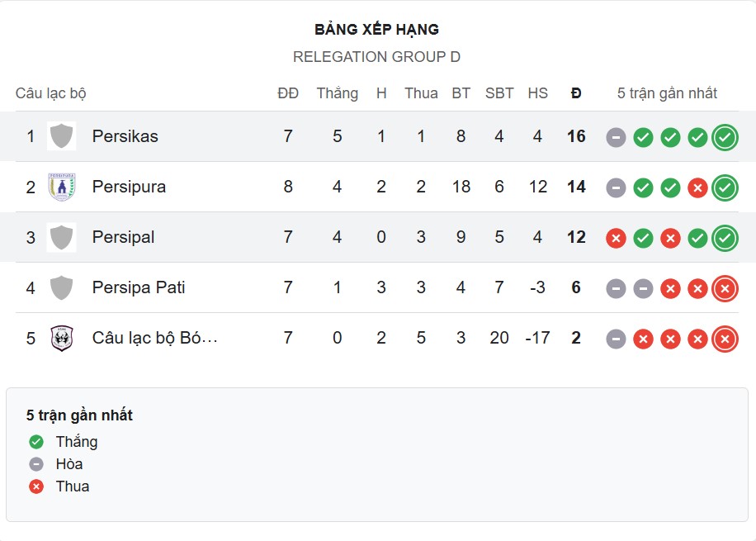Click the RELEGATION GROUP D label
Viewport: 756px width, 541px height.
pos(378,57)
